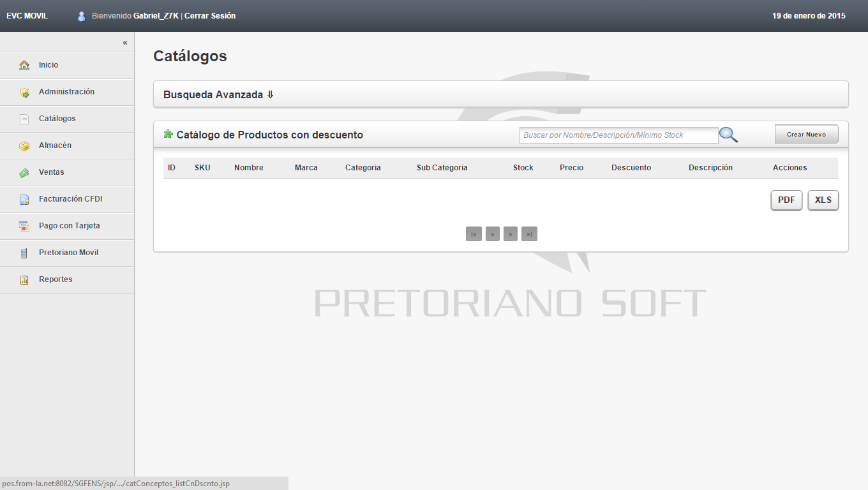Image resolution: width=868 pixels, height=490 pixels.
Task: Click the Facturación CFDI invoice icon
Action: (x=24, y=199)
